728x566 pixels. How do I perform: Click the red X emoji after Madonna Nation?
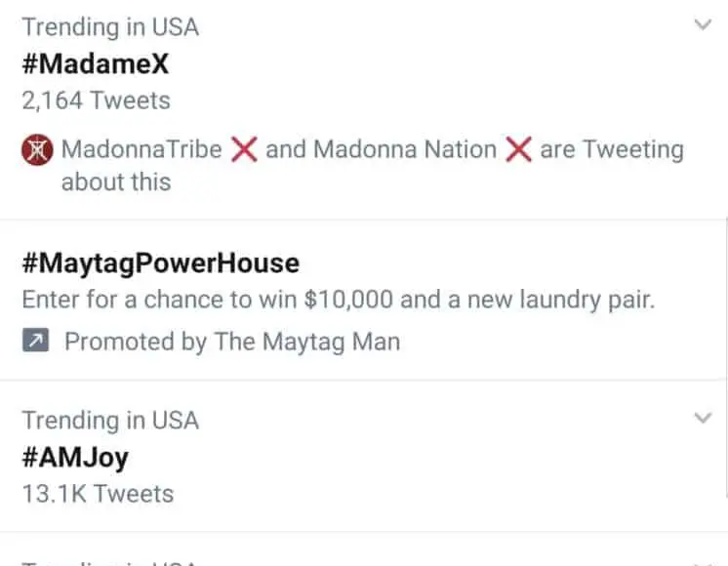pyautogui.click(x=518, y=150)
